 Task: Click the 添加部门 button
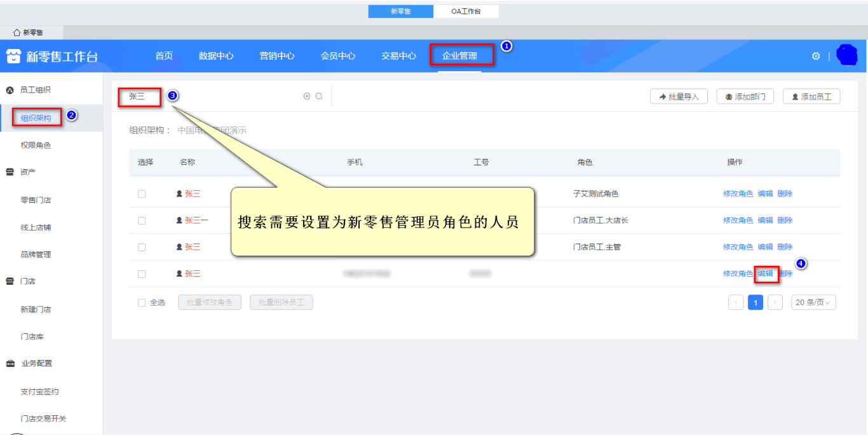click(745, 97)
